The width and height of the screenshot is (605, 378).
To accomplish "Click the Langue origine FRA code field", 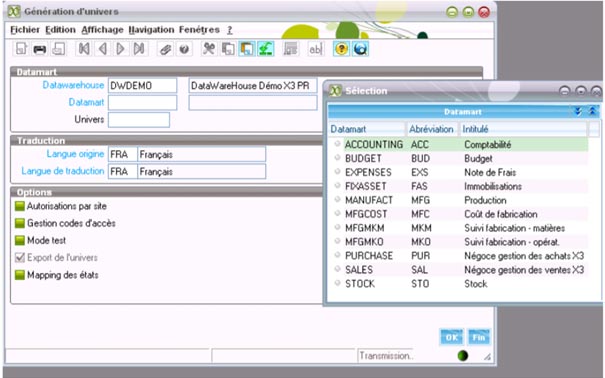I will [122, 154].
